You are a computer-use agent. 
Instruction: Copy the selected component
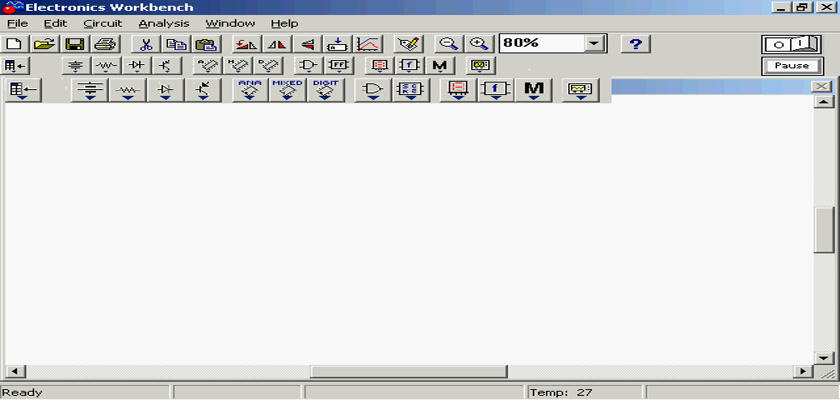[176, 44]
